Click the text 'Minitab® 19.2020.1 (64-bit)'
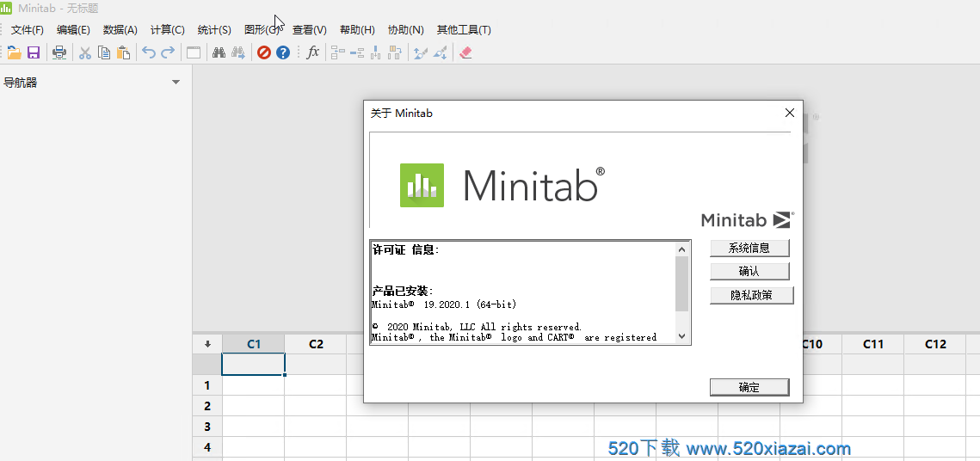This screenshot has height=461, width=980. pyautogui.click(x=444, y=304)
